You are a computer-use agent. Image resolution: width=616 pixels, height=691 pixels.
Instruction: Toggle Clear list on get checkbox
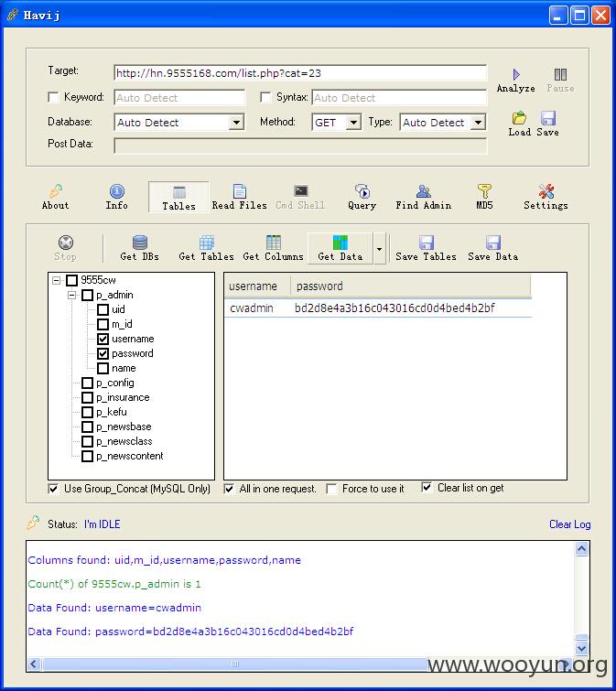(427, 488)
